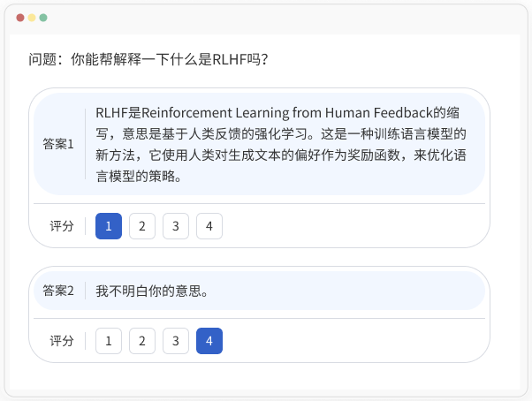Click the question text about RLHF

148,60
